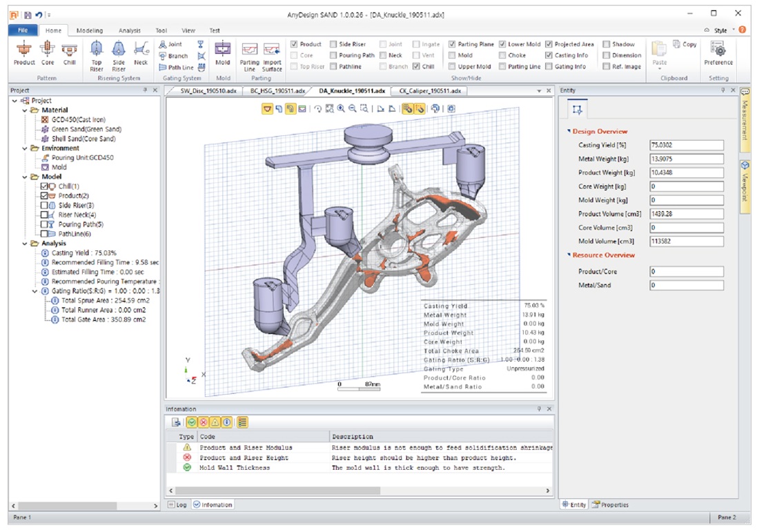Viewport: 757px width, 532px height.
Task: Toggle Projected Area checkbox
Action: pyautogui.click(x=549, y=44)
